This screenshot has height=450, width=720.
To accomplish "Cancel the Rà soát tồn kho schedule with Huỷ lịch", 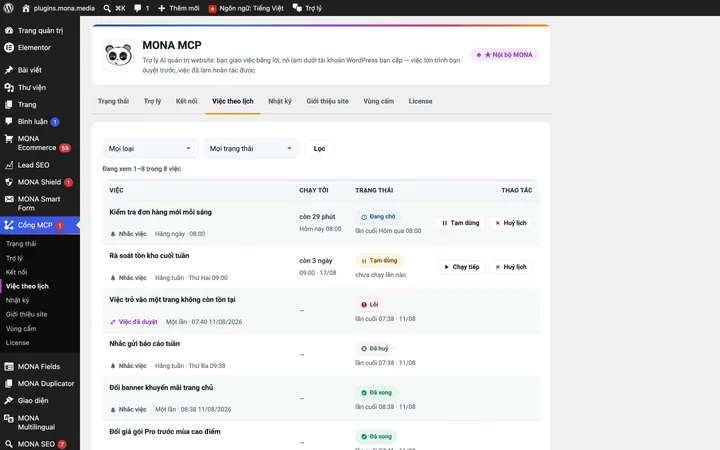I will pos(511,267).
